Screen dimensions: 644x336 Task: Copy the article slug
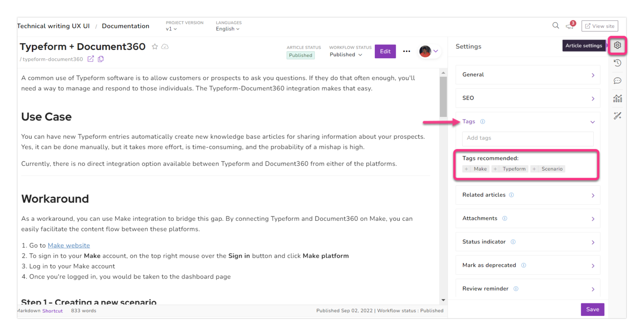[101, 59]
